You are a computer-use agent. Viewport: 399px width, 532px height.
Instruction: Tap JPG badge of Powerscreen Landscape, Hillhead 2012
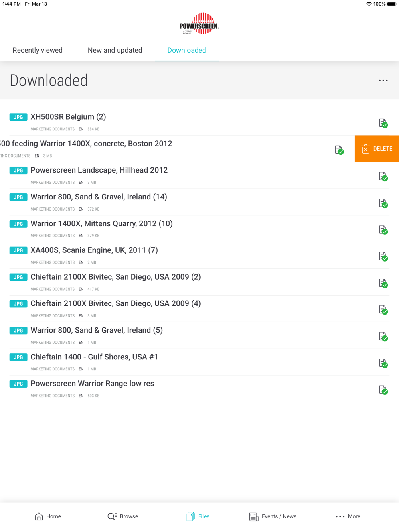[x=18, y=171]
